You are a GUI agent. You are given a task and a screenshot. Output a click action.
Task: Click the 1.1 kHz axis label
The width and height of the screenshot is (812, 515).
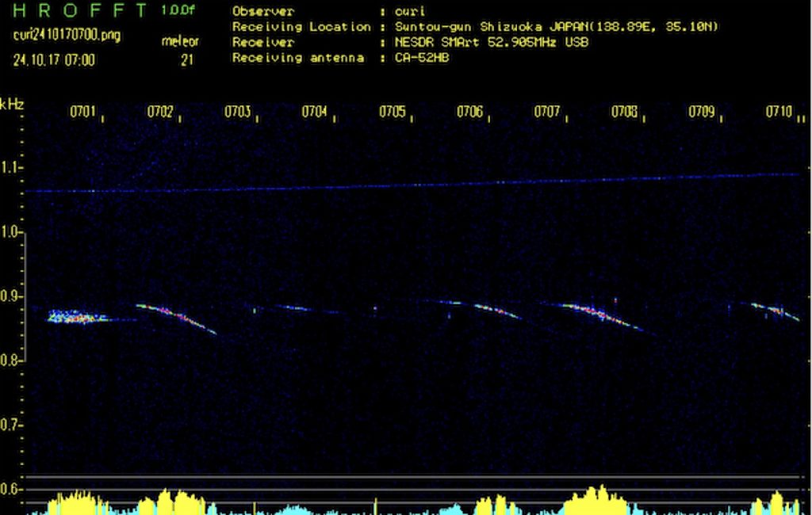(11, 168)
